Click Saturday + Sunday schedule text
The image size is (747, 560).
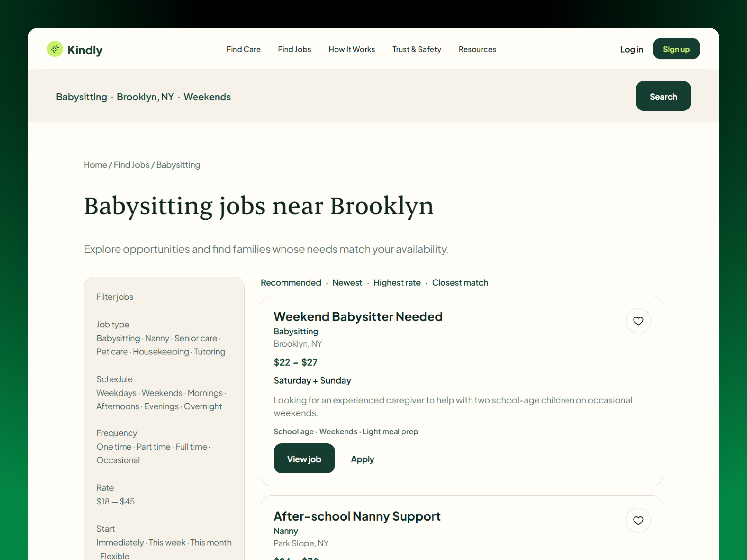tap(312, 380)
